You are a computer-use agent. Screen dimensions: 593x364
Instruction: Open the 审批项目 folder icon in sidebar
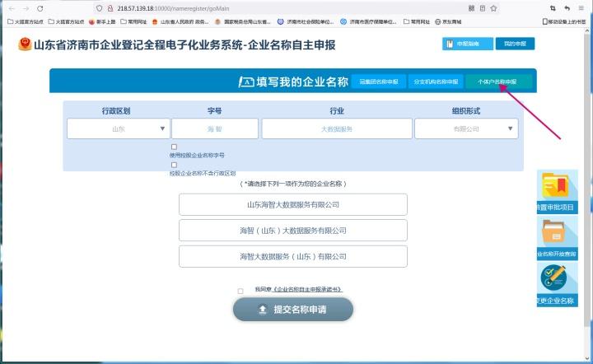[555, 186]
